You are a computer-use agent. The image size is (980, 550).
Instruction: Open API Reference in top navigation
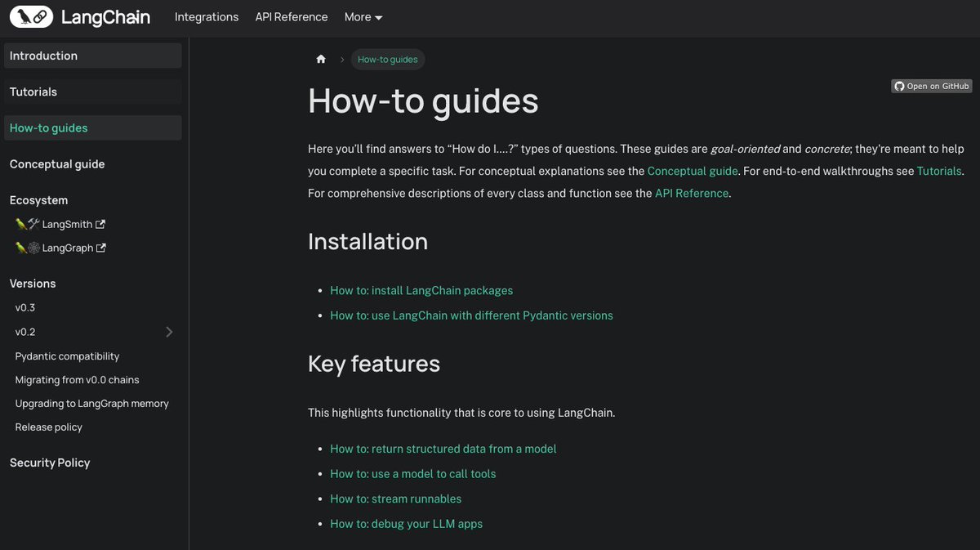pyautogui.click(x=292, y=16)
